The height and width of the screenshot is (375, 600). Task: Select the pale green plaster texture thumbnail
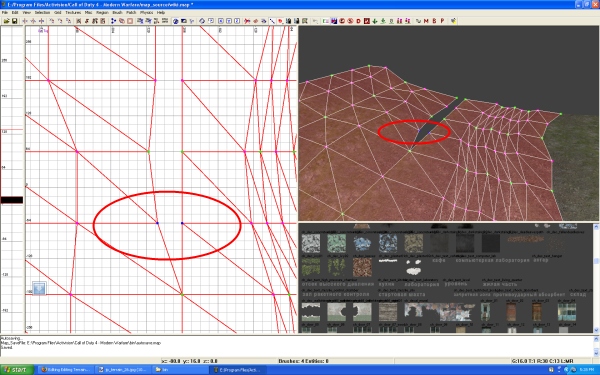pyautogui.click(x=336, y=243)
